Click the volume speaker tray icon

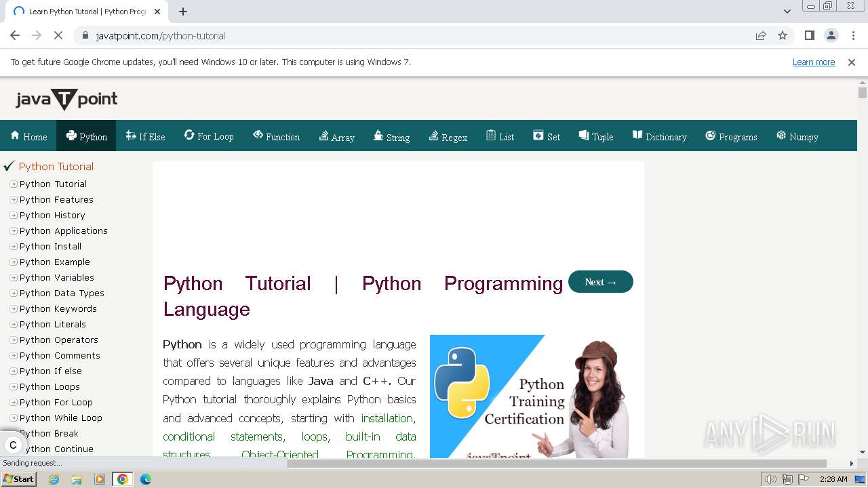coord(770,479)
